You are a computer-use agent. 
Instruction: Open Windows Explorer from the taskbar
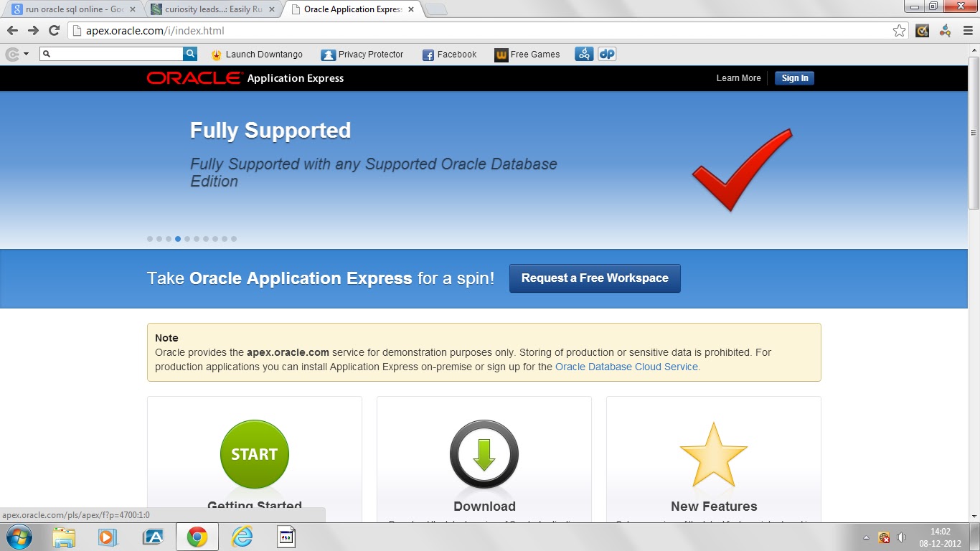pos(64,537)
